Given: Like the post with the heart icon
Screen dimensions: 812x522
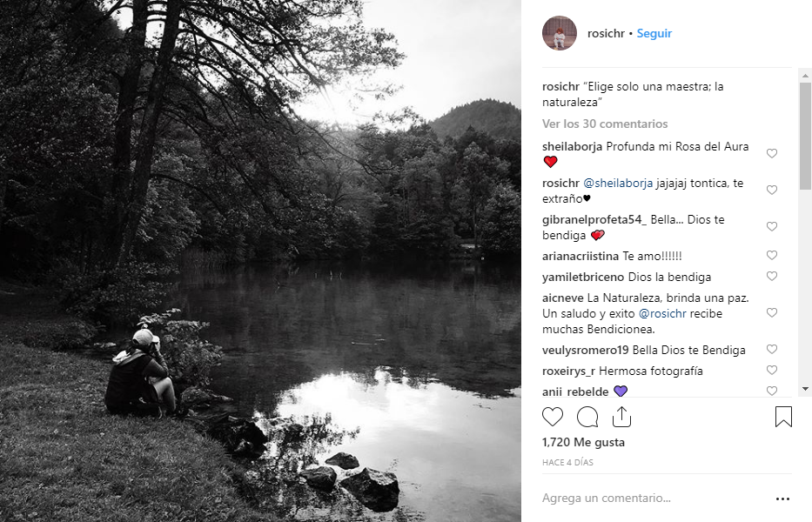Looking at the screenshot, I should coord(553,417).
